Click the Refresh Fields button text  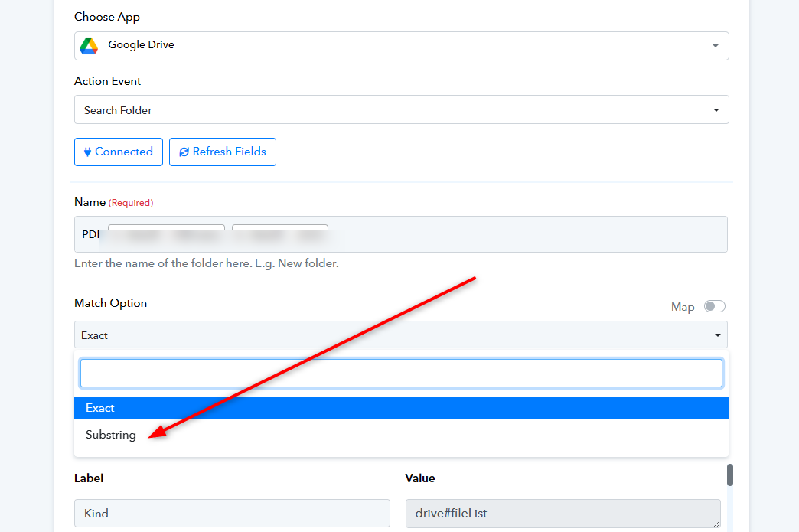229,152
